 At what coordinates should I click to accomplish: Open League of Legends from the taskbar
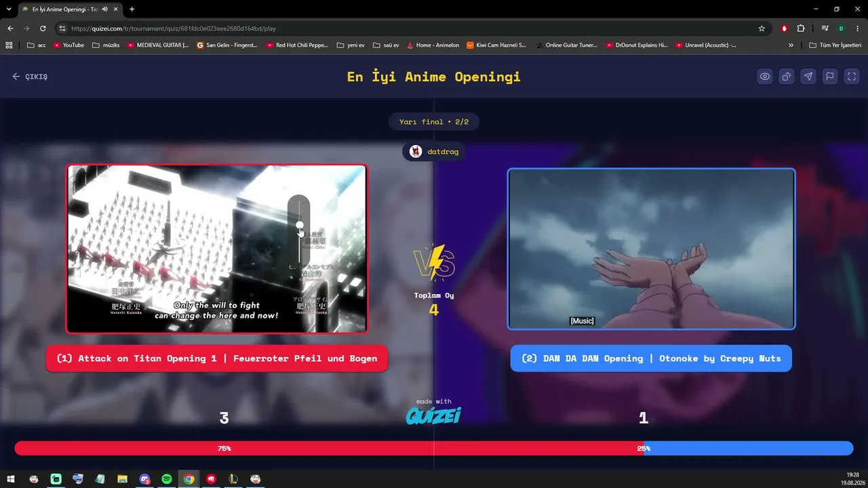(233, 479)
